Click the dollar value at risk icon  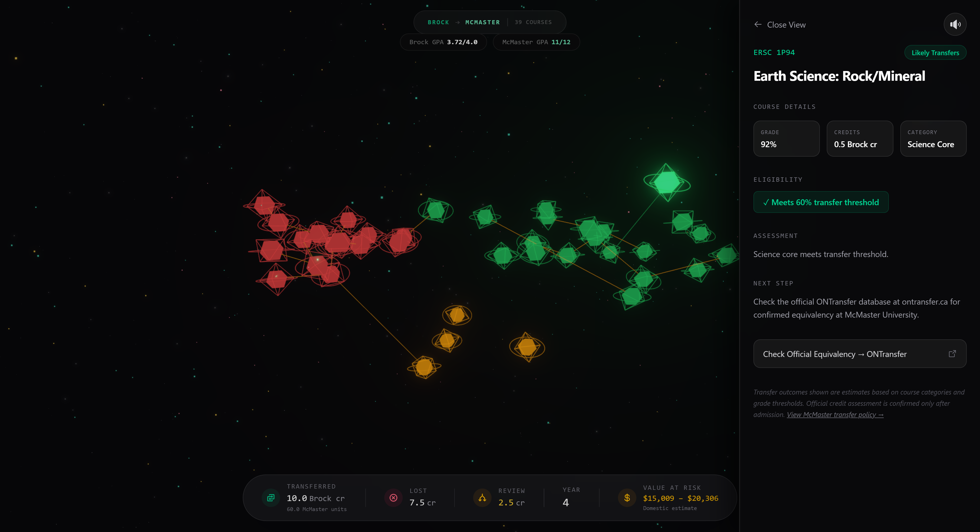pyautogui.click(x=627, y=498)
